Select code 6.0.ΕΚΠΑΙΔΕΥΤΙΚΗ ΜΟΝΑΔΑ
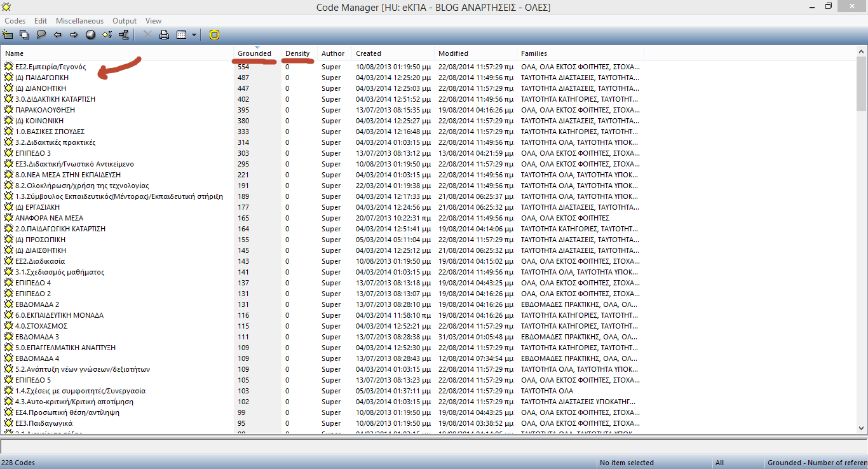 click(59, 315)
